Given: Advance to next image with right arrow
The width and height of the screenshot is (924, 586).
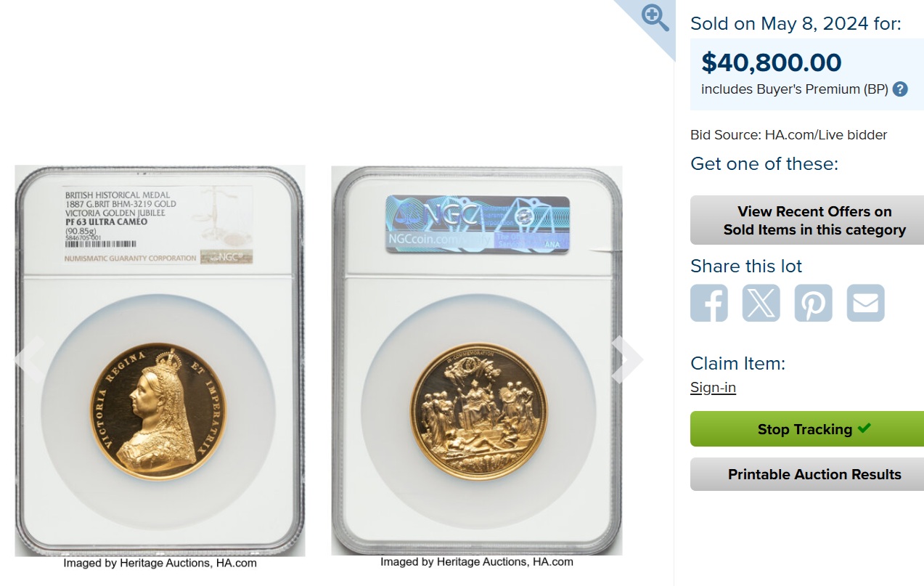Looking at the screenshot, I should coord(627,359).
